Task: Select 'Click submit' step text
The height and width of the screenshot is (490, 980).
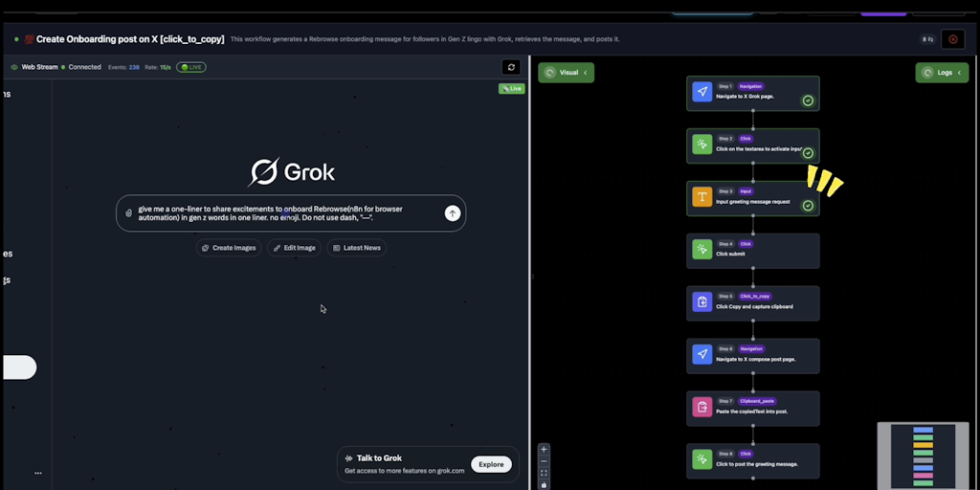Action: [x=730, y=255]
